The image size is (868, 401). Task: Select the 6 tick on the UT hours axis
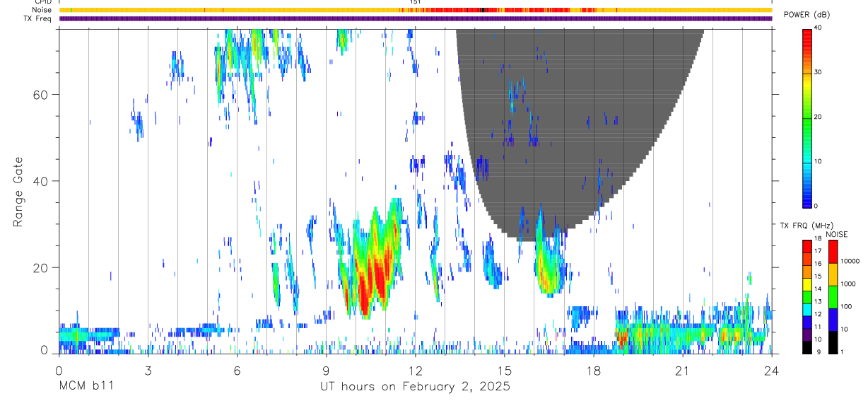click(237, 371)
